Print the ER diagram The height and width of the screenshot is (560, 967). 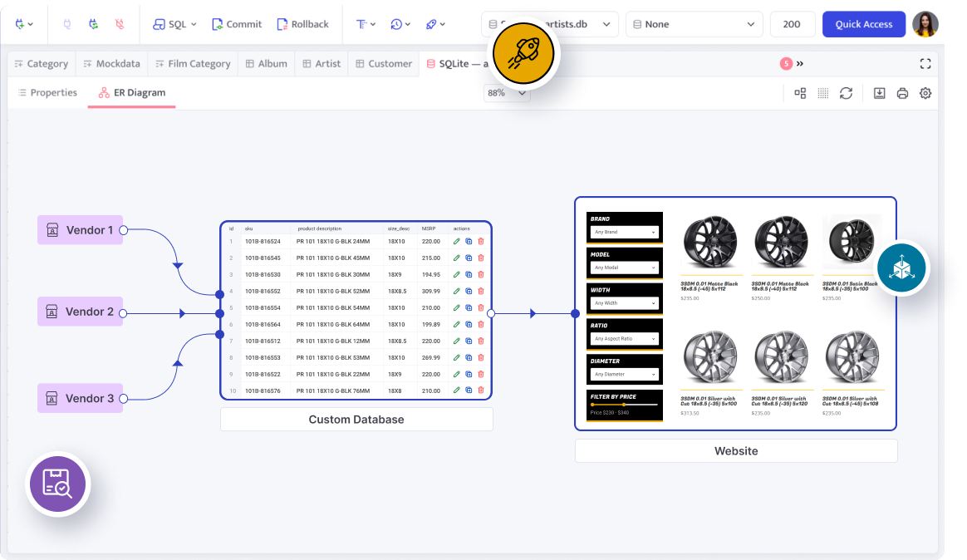click(x=902, y=93)
